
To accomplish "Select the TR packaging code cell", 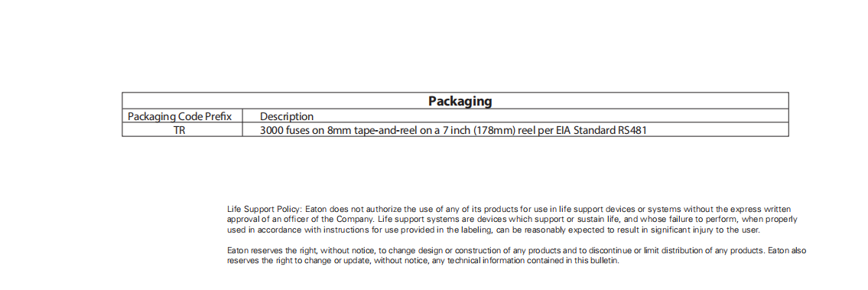I will click(180, 131).
